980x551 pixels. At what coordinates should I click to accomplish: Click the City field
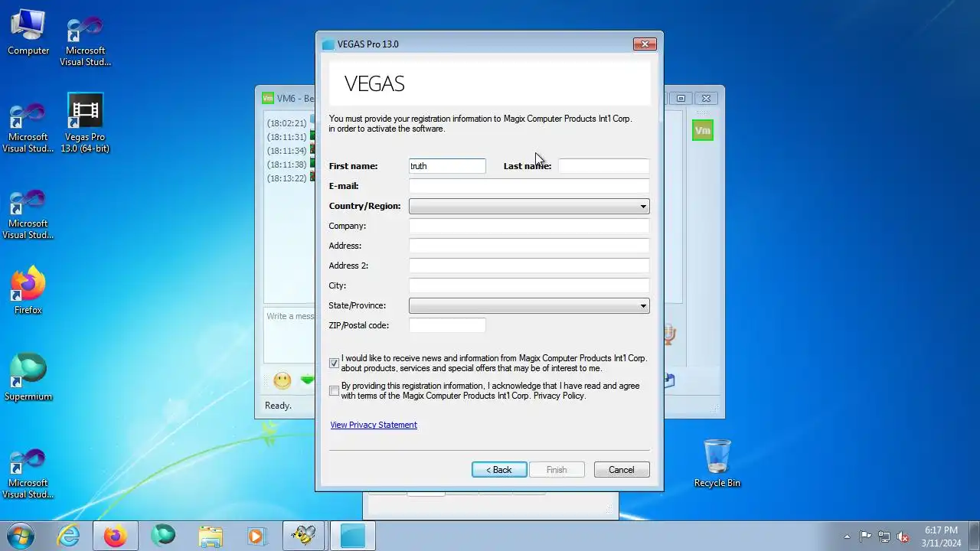coord(529,285)
